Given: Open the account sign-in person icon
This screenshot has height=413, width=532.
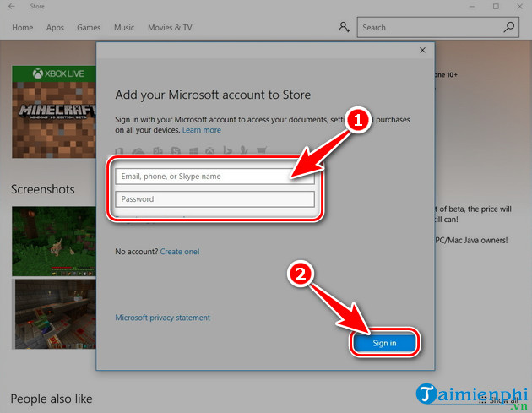Looking at the screenshot, I should (x=344, y=27).
